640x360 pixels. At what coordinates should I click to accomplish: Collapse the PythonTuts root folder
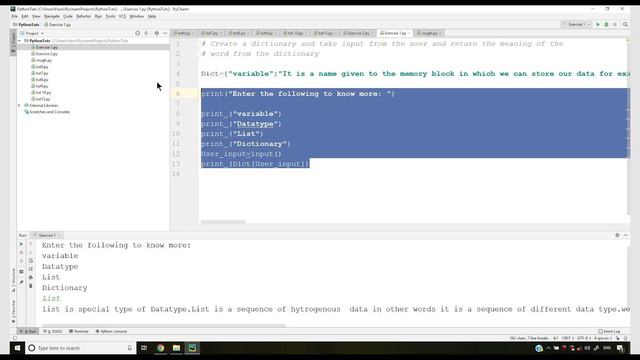pos(20,41)
